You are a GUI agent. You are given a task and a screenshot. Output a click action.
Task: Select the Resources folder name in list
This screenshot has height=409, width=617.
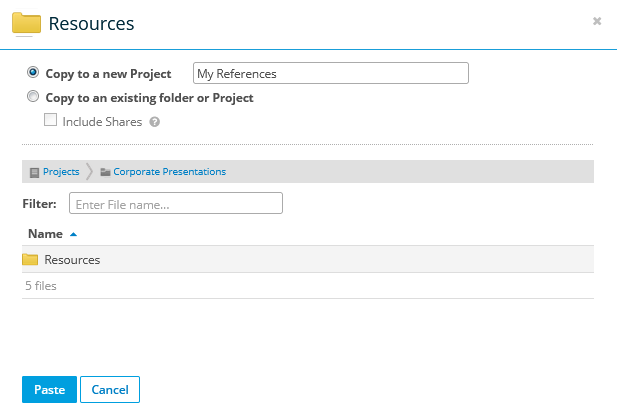[72, 260]
